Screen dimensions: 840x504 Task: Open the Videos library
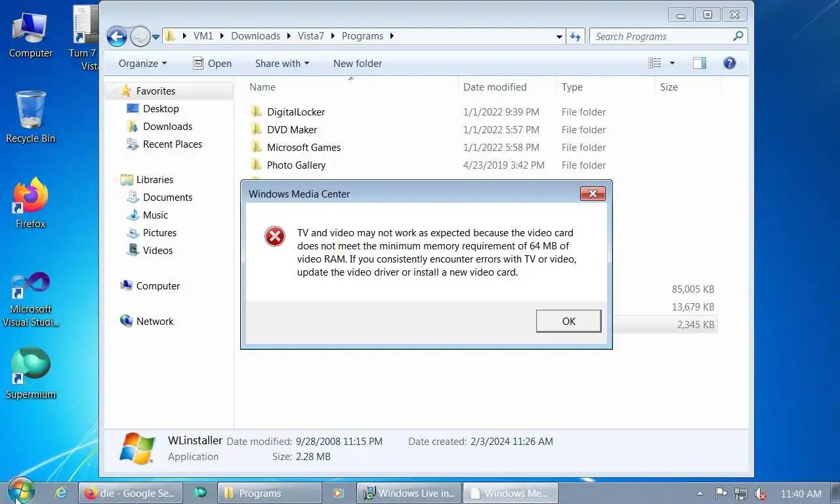click(x=157, y=251)
